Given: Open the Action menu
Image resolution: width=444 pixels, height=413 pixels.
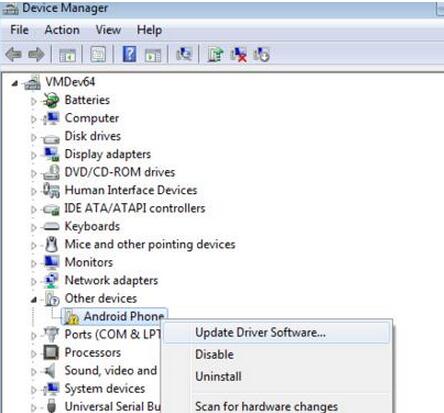Looking at the screenshot, I should (62, 30).
